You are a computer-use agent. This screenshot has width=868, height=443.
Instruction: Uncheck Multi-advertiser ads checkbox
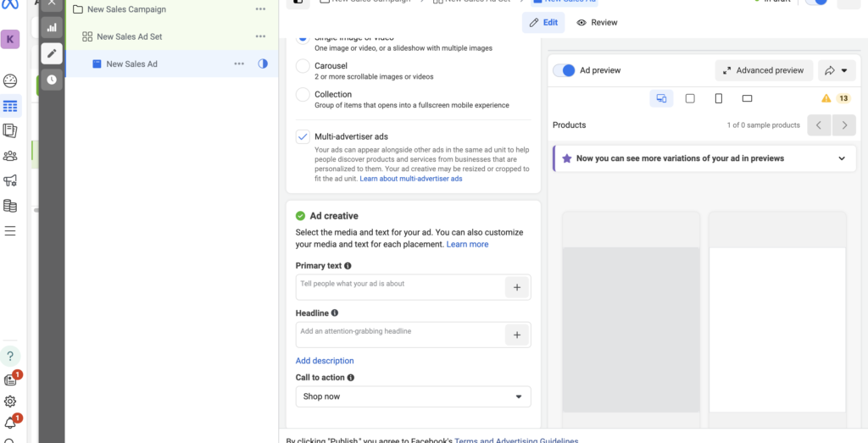(x=303, y=136)
